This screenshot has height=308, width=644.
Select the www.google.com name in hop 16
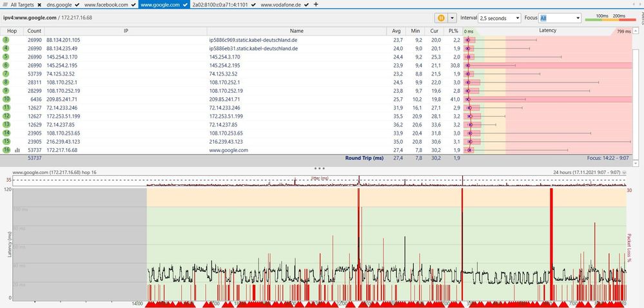pos(229,150)
